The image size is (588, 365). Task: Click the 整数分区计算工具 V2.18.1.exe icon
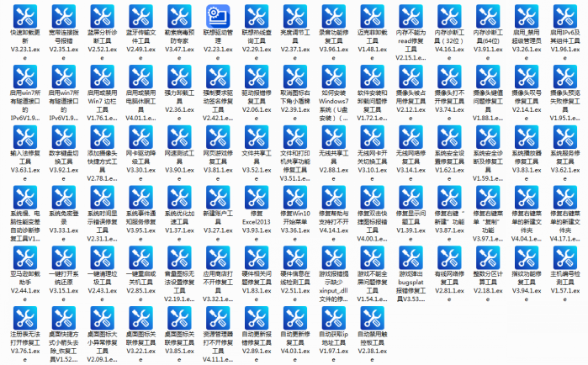[x=488, y=258]
